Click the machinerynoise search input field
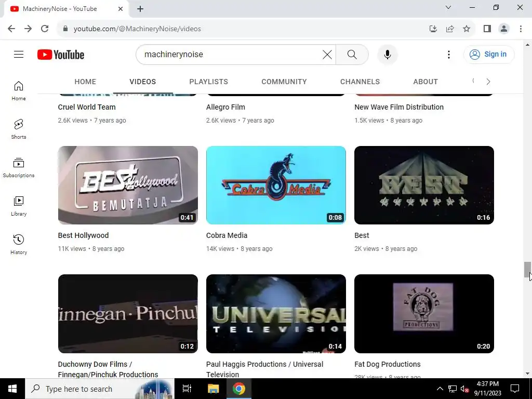Image resolution: width=532 pixels, height=399 pixels. coord(231,54)
